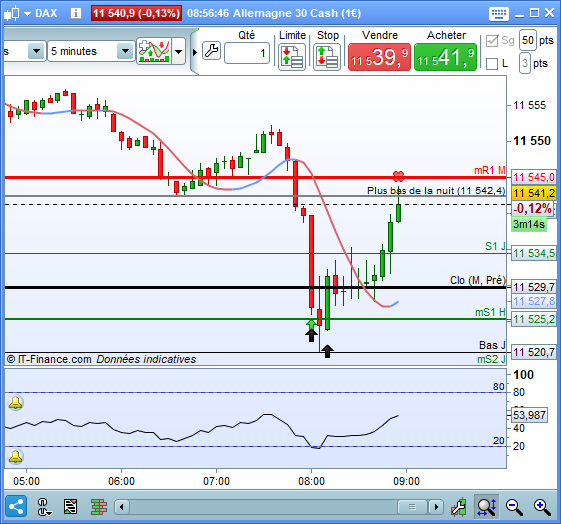Open the wrench chart settings icon
Screen dimensions: 561x524
(211, 51)
